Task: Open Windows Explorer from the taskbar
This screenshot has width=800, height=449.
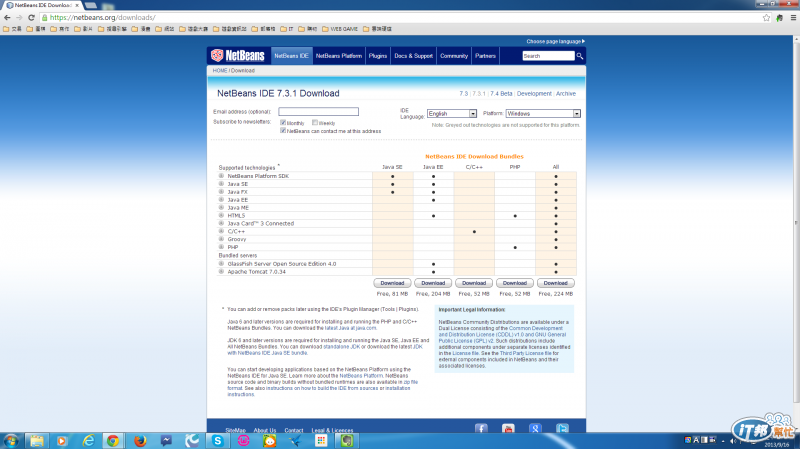Action: click(37, 441)
